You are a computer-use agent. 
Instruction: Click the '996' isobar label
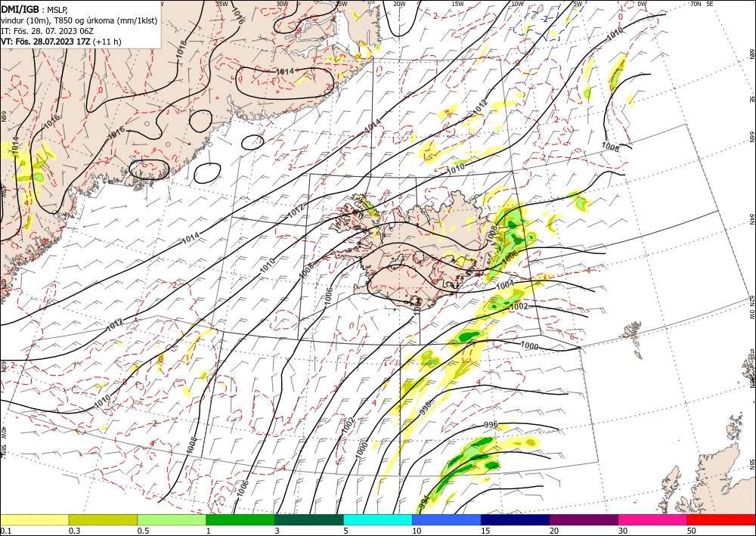click(491, 425)
